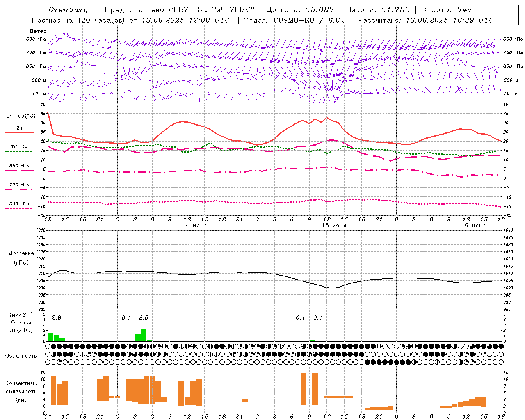Image resolution: width=525 pixels, height=420 pixels.
Task: Click the '(мм/1ч.)' precipitation unit label
Action: tap(21, 330)
